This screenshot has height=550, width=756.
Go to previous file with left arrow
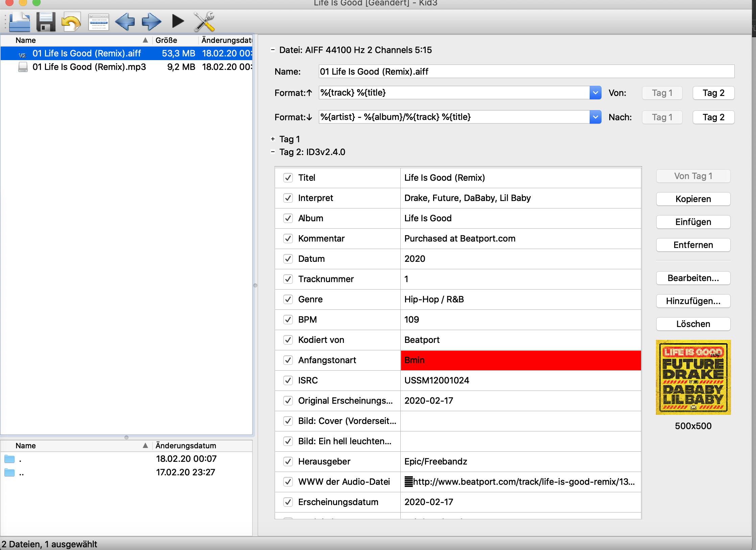click(x=125, y=22)
